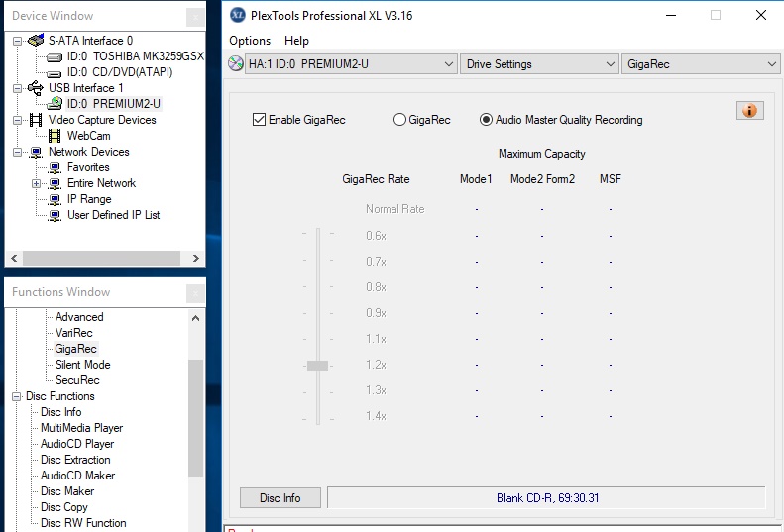Select Disc Info in the Functions tree
The image size is (784, 532).
[x=61, y=412]
